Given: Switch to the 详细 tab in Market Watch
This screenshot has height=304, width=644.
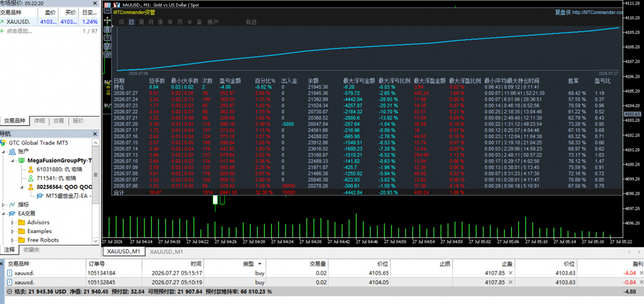Looking at the screenshot, I should 39,121.
